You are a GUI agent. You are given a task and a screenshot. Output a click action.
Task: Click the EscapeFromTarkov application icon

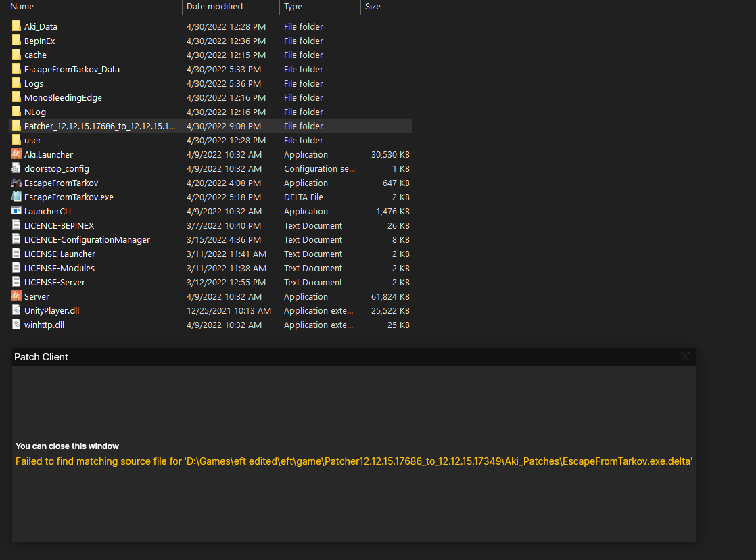[16, 183]
